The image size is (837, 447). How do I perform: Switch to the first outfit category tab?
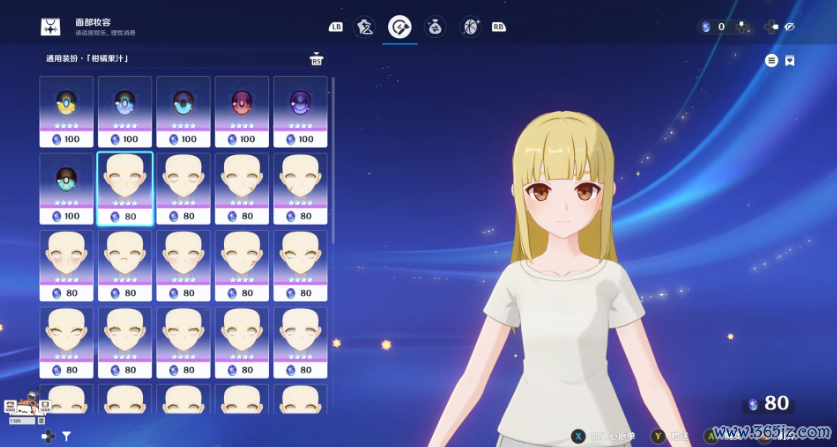366,27
